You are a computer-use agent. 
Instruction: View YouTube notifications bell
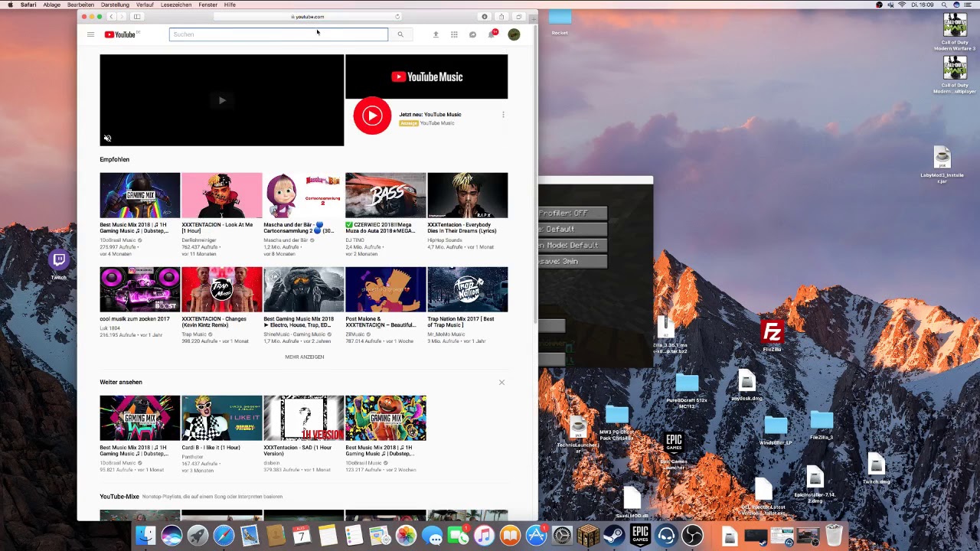point(492,34)
